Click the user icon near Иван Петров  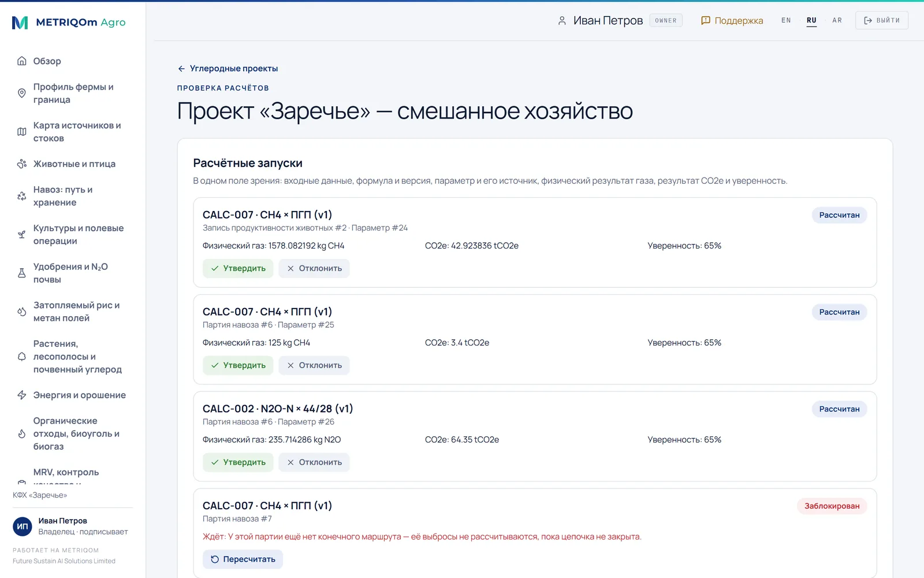(562, 21)
